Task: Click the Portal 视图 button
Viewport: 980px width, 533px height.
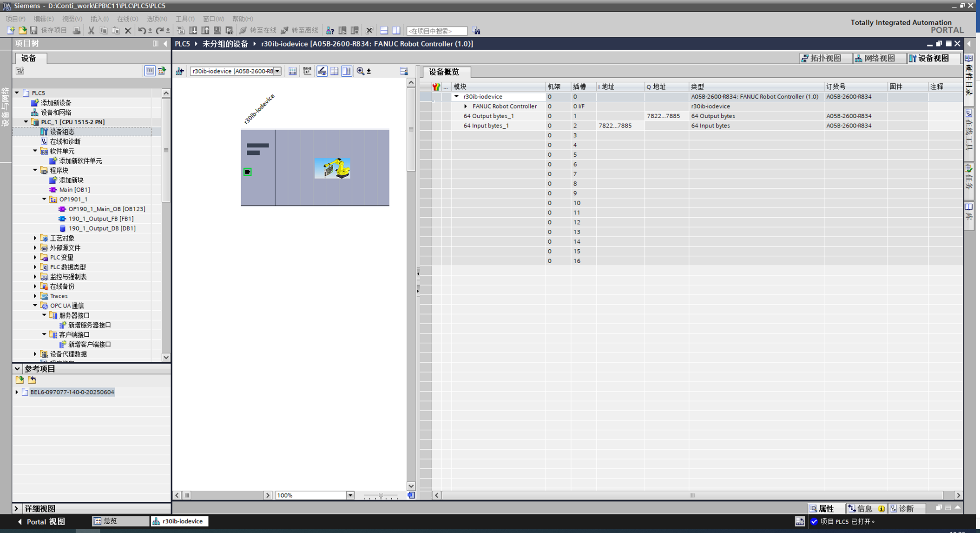Action: [41, 521]
